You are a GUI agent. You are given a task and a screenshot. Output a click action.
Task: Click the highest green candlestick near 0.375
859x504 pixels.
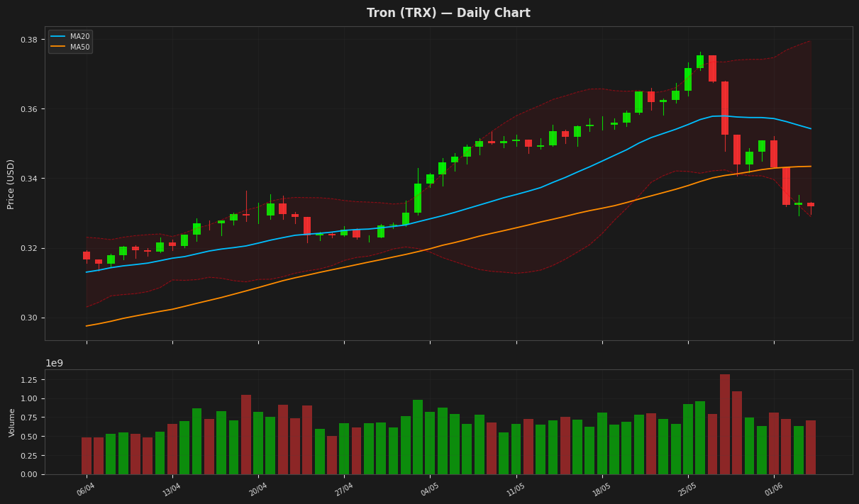click(700, 62)
